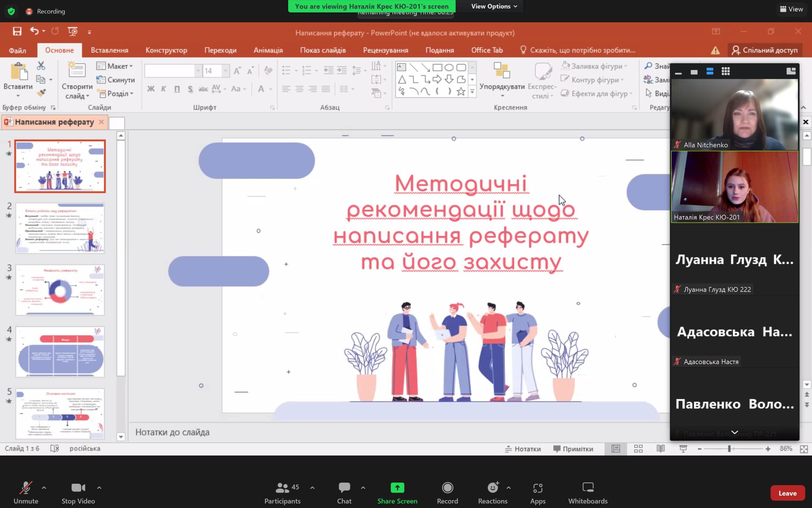Switch video panel to active speaker strip view
812x508 pixels.
pos(710,71)
